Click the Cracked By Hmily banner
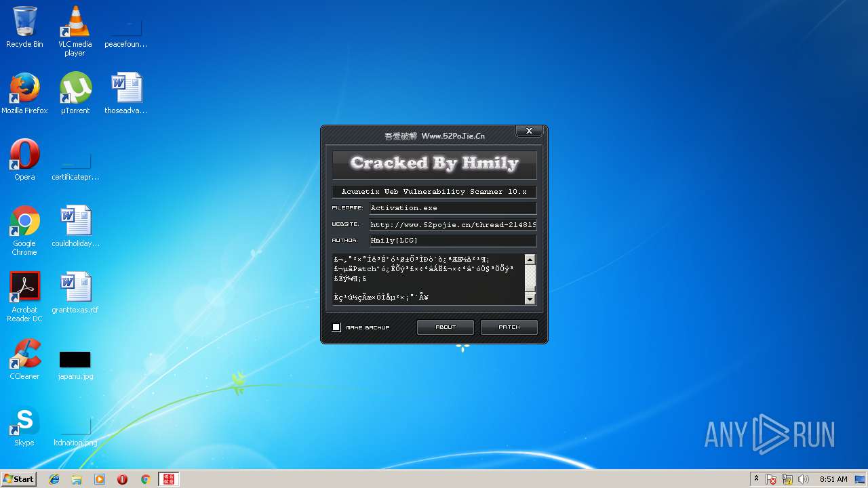 [x=434, y=163]
